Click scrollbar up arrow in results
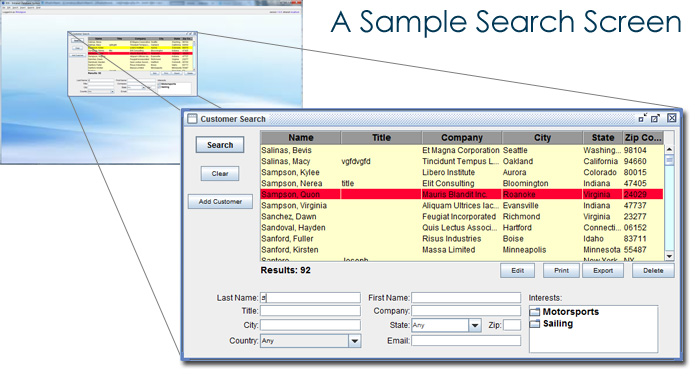The width and height of the screenshot is (700, 381). 669,149
